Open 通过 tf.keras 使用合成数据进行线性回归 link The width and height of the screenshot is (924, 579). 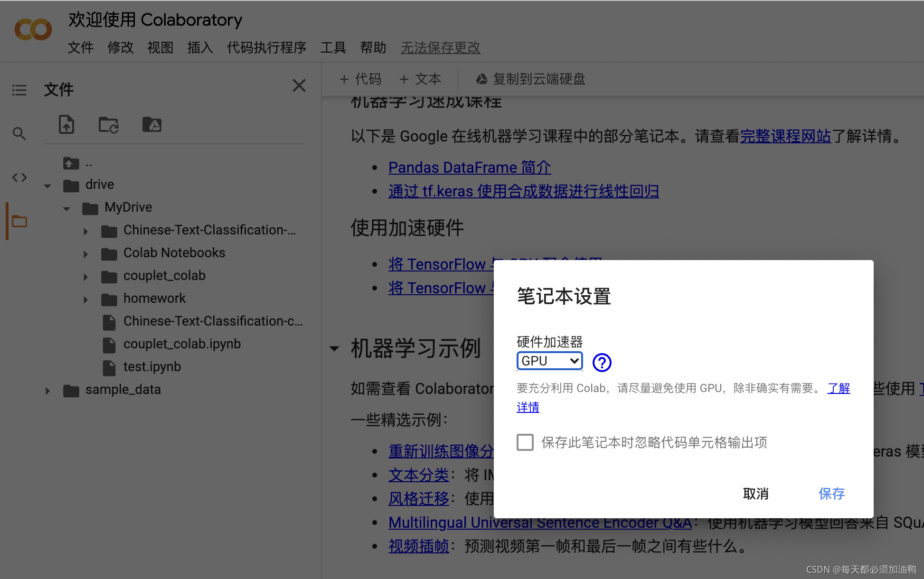click(524, 191)
